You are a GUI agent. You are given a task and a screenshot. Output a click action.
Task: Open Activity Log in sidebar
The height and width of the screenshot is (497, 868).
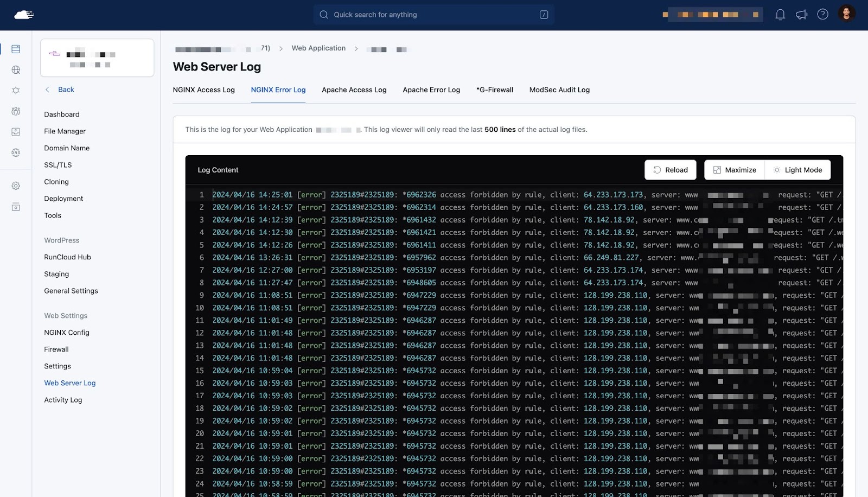tap(63, 400)
